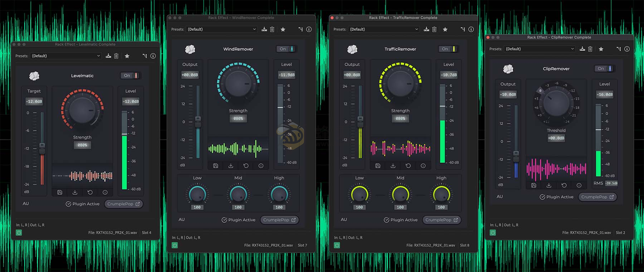Click download icon under WindRemover waveform
The height and width of the screenshot is (272, 644).
231,166
